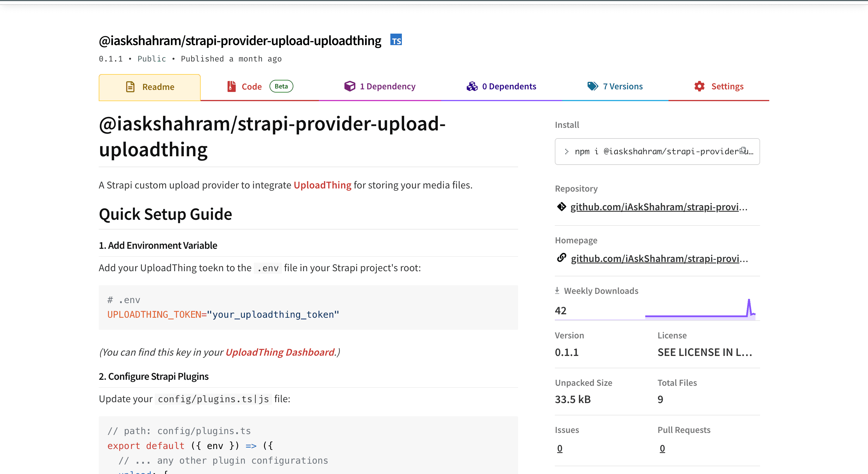Click the Dependency cube icon
This screenshot has width=868, height=474.
point(350,86)
